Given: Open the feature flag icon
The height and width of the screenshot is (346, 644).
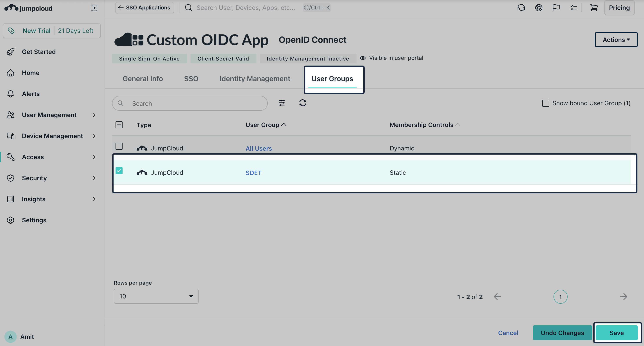Looking at the screenshot, I should coord(556,8).
